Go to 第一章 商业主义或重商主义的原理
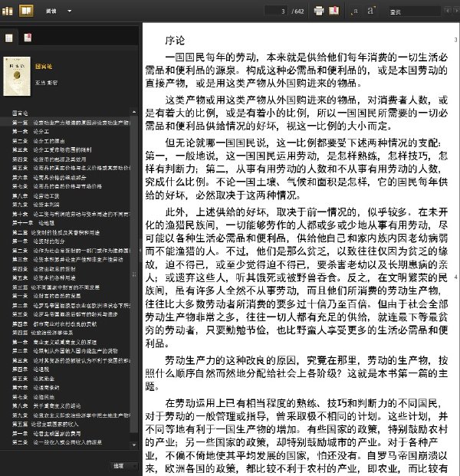 point(54,342)
